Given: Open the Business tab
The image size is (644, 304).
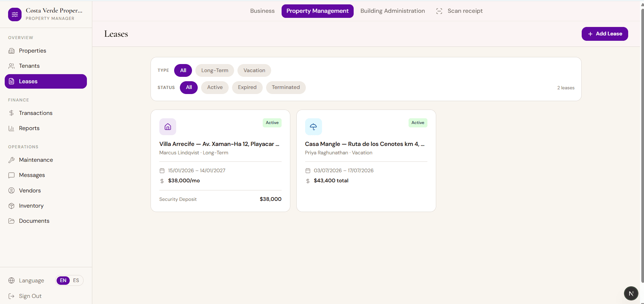Looking at the screenshot, I should pyautogui.click(x=262, y=11).
